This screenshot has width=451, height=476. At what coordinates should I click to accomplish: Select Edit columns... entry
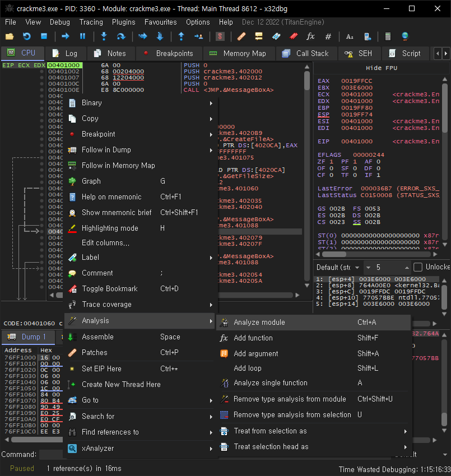140,243
